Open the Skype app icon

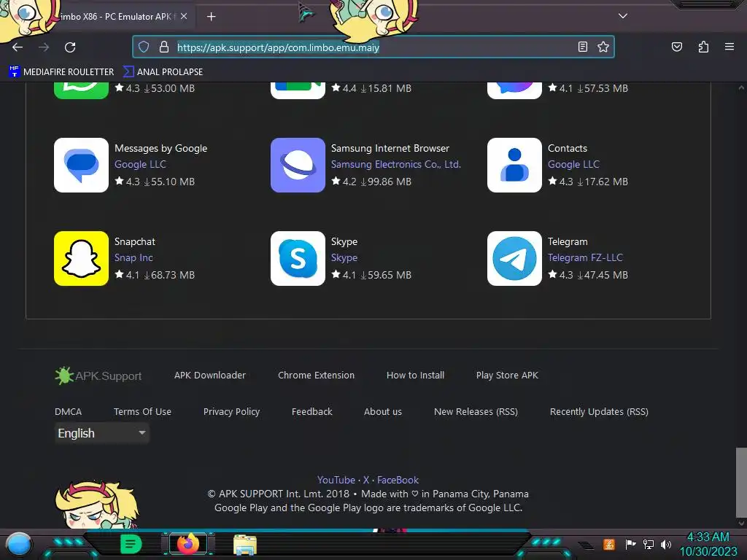pyautogui.click(x=298, y=259)
